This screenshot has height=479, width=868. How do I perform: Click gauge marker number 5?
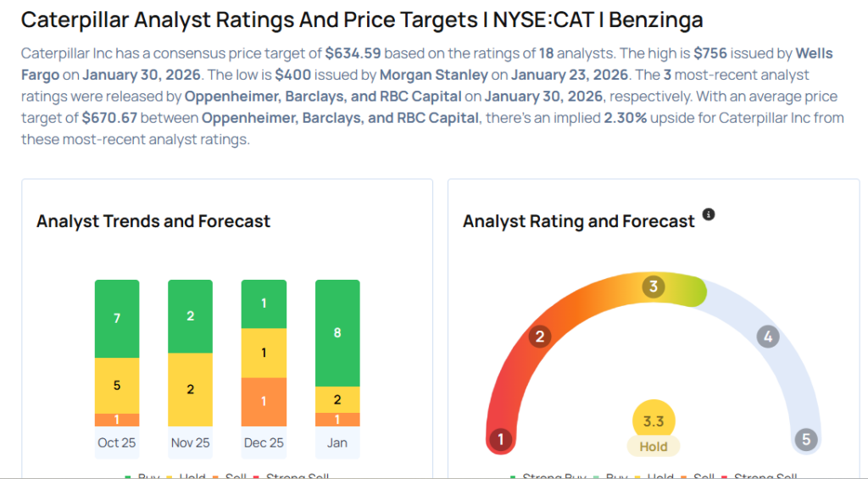pyautogui.click(x=805, y=439)
